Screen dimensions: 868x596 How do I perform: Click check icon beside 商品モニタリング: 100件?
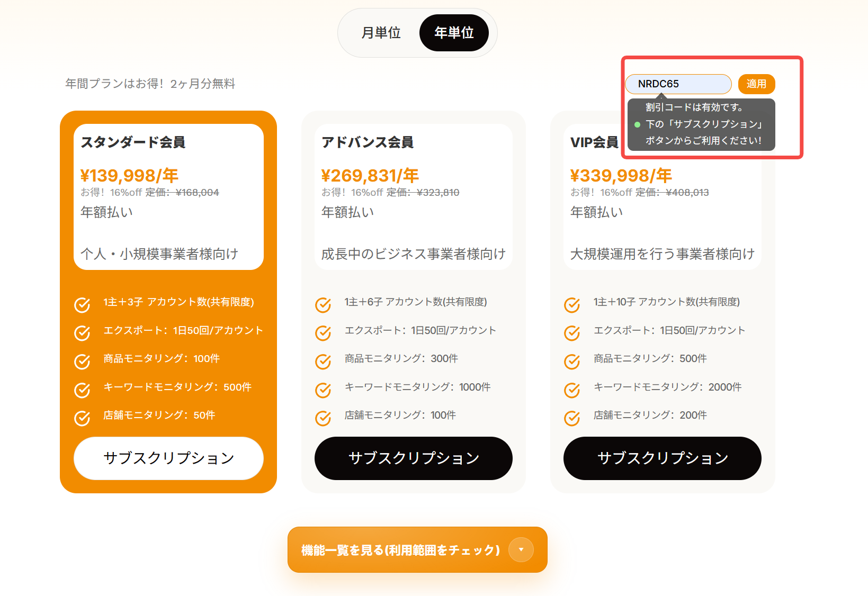coord(82,361)
